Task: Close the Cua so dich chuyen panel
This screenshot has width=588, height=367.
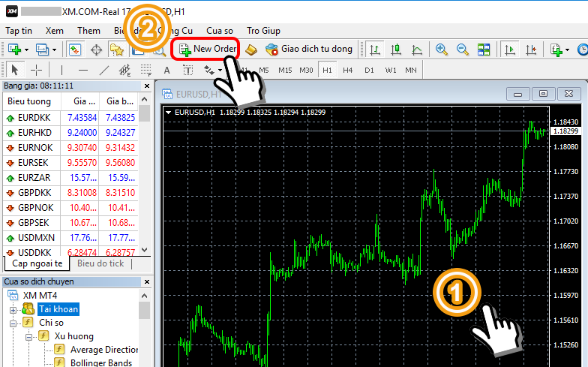Action: [x=147, y=282]
